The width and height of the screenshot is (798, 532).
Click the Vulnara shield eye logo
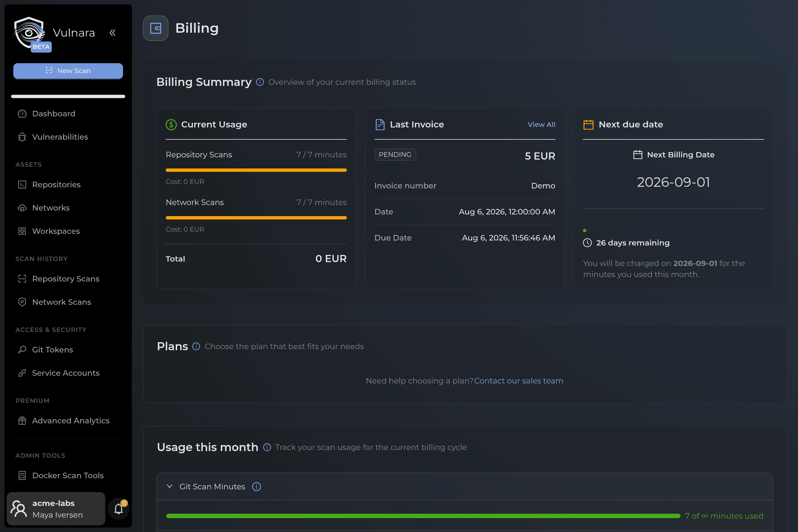(29, 33)
